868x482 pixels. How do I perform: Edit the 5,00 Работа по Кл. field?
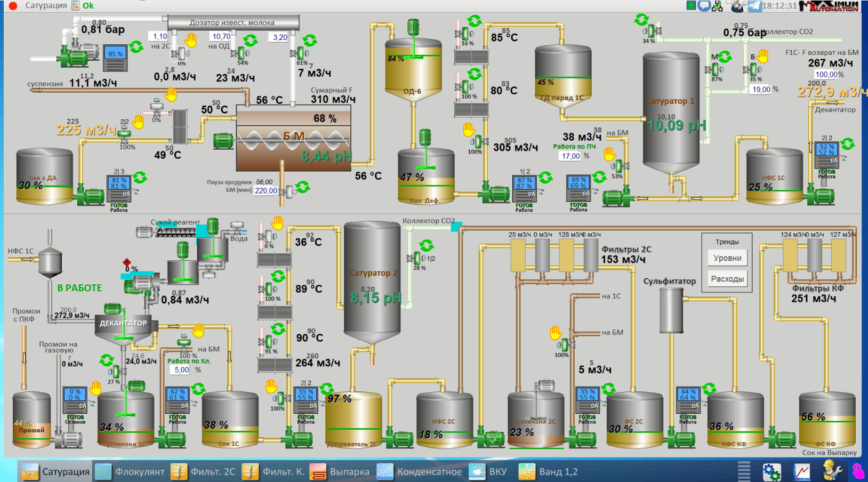tap(181, 369)
